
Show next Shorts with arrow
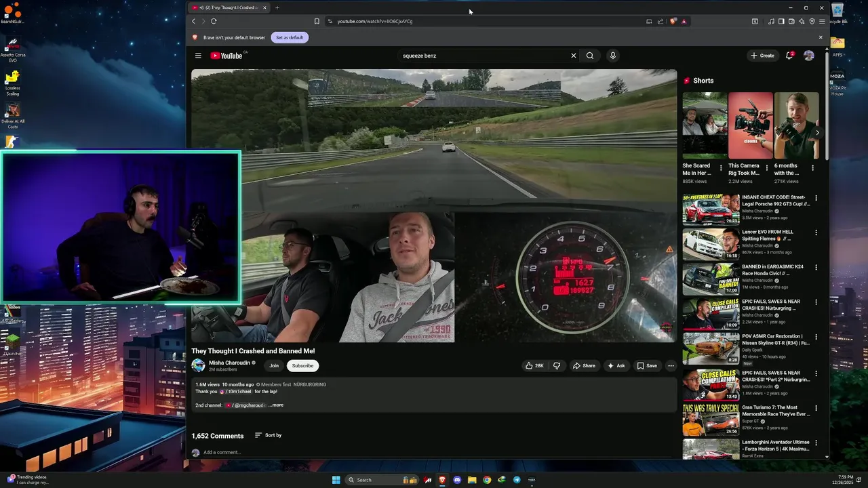click(x=817, y=133)
